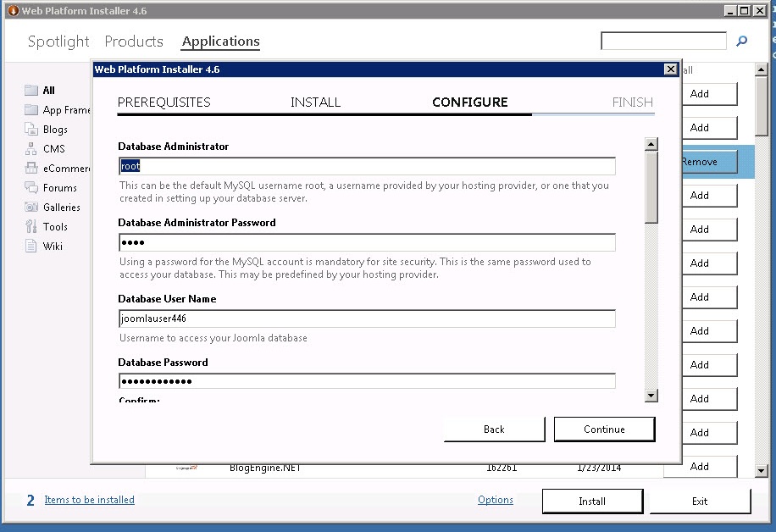The height and width of the screenshot is (532, 776).
Task: Click the CMS category icon
Action: click(31, 148)
